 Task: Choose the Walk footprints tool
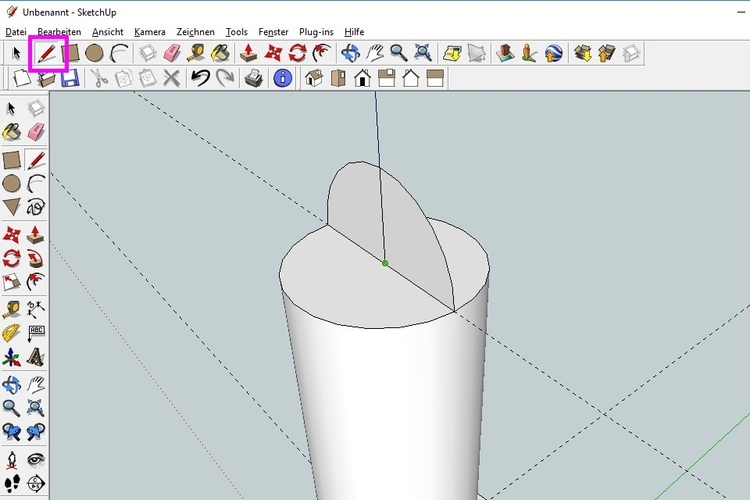(x=11, y=483)
